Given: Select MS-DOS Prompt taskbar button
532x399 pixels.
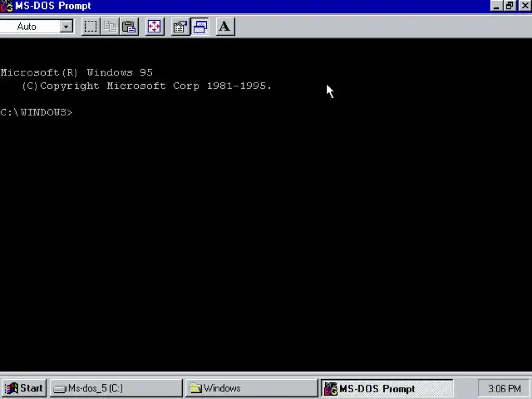Looking at the screenshot, I should pyautogui.click(x=387, y=388).
